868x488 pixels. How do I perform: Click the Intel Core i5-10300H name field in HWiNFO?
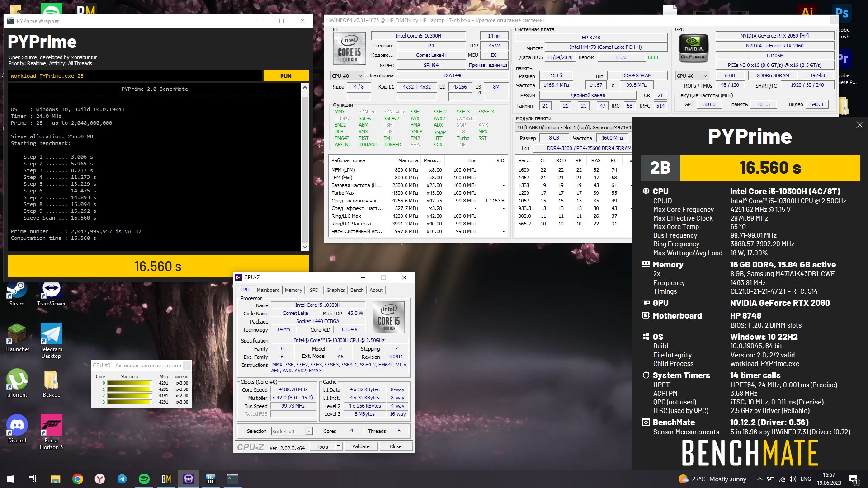tap(418, 36)
